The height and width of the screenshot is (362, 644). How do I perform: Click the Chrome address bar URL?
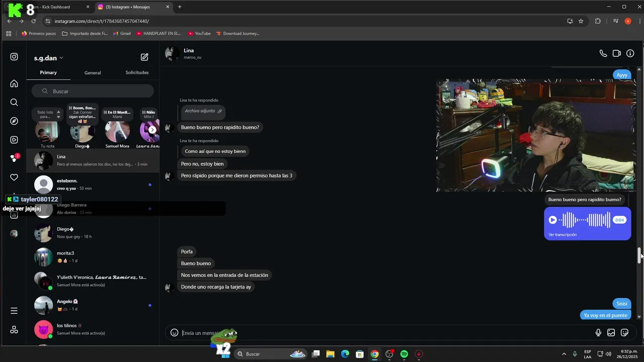click(102, 21)
